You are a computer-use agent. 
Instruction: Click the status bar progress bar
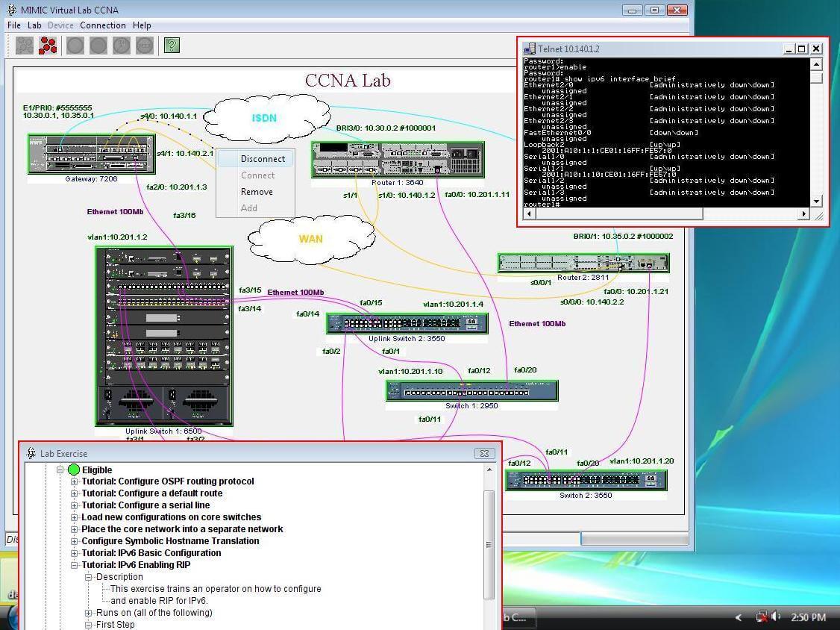click(x=634, y=538)
